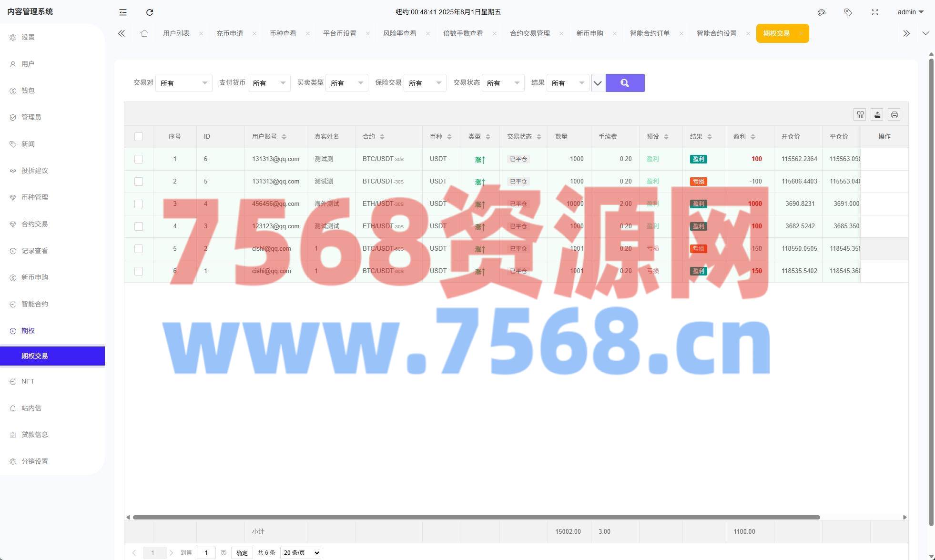
Task: Click the 确定 pagination button
Action: click(x=242, y=553)
